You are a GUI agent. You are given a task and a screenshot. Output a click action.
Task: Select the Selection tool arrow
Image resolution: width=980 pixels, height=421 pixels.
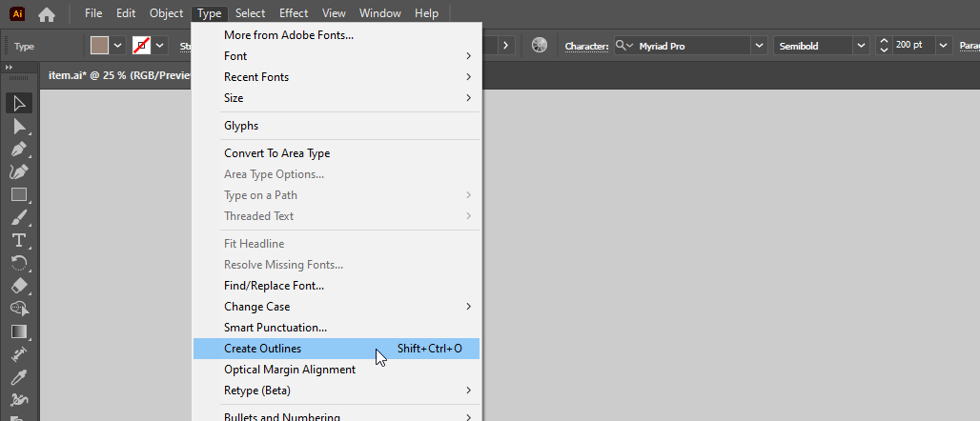coord(19,103)
